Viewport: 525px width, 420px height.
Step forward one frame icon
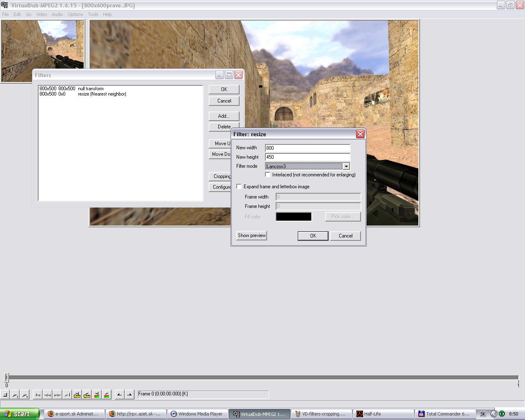coord(57,395)
